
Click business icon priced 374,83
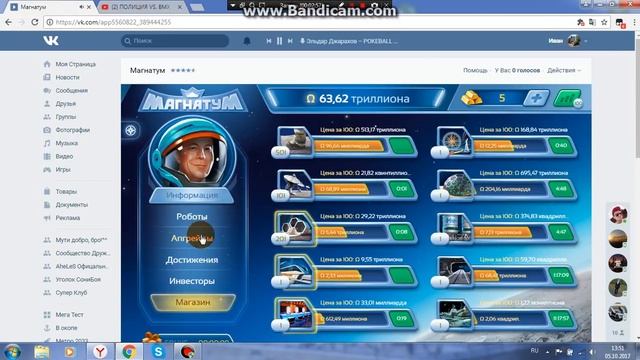tap(454, 228)
